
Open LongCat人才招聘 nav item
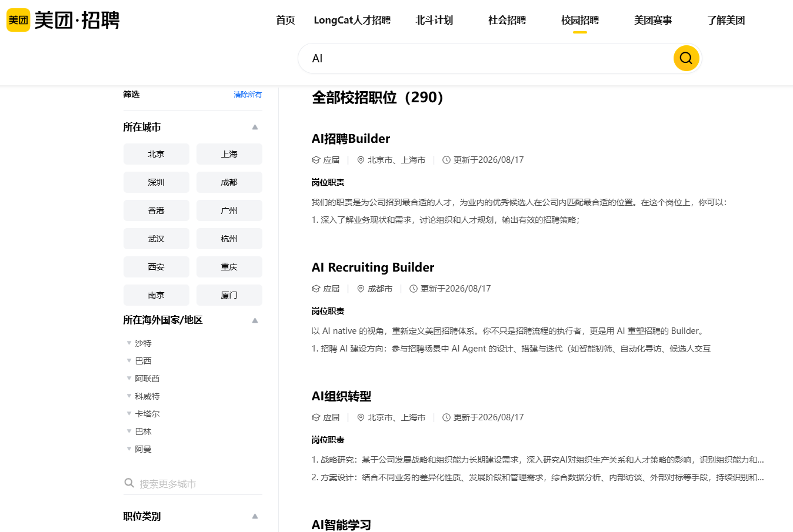[352, 20]
